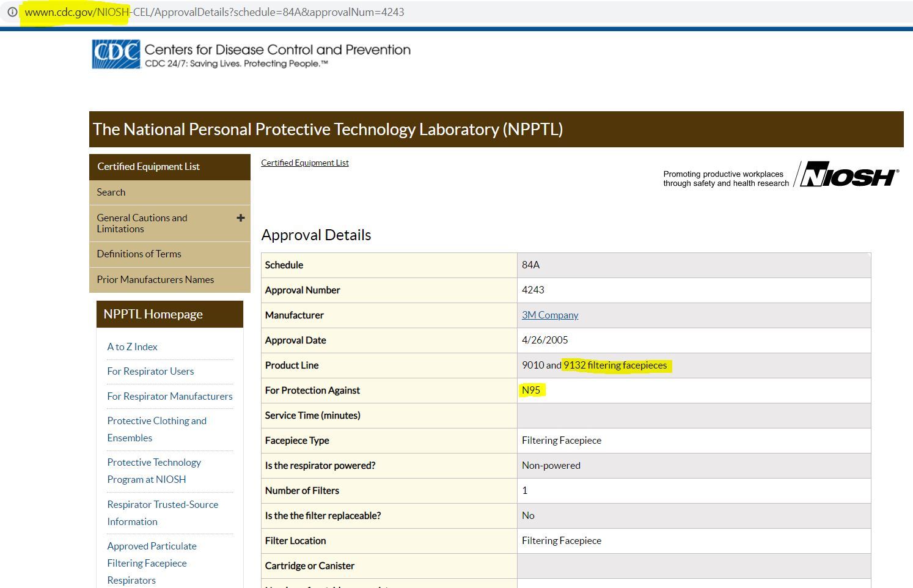This screenshot has height=588, width=913.
Task: Click the browser address bar URL
Action: point(215,12)
